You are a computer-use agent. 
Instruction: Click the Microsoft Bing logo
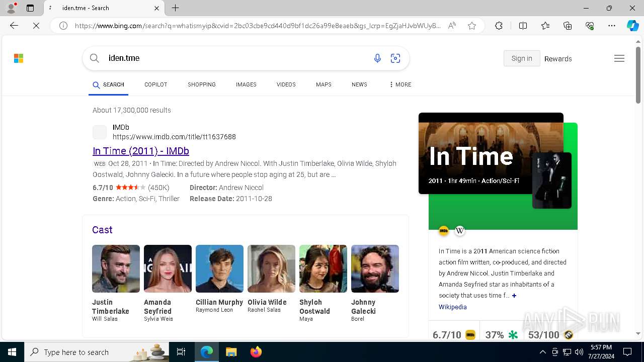click(x=19, y=58)
